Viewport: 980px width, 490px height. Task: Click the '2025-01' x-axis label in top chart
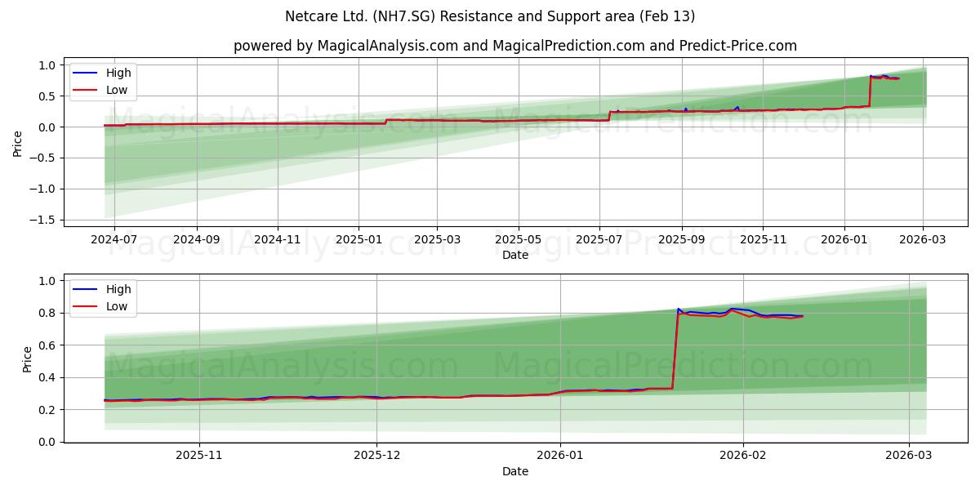point(359,241)
